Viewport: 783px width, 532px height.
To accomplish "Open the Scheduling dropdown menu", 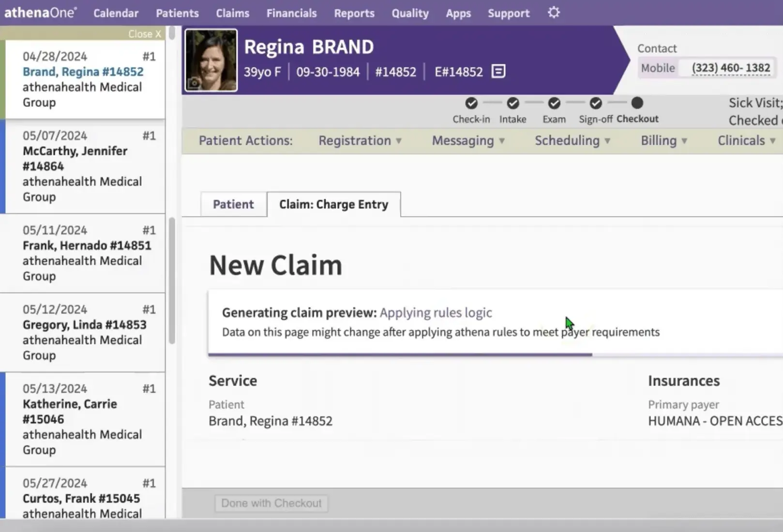I will (x=572, y=141).
